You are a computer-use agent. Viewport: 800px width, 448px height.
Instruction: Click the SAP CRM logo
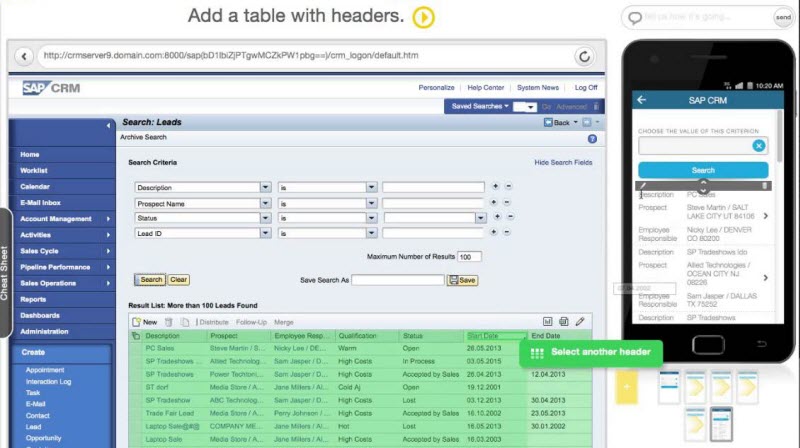tap(51, 88)
